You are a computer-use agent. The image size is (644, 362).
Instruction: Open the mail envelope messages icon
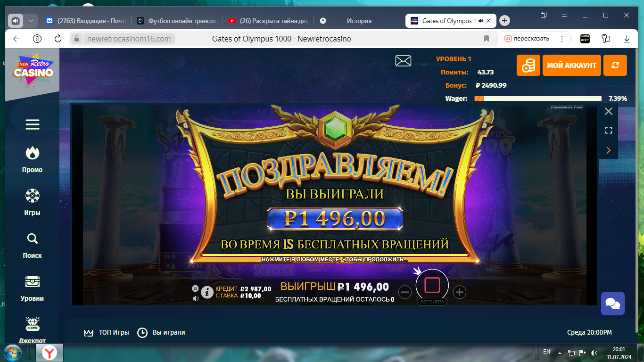[403, 61]
